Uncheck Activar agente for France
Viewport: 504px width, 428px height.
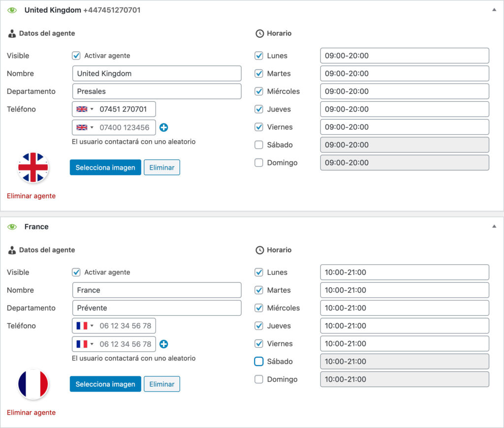point(76,272)
